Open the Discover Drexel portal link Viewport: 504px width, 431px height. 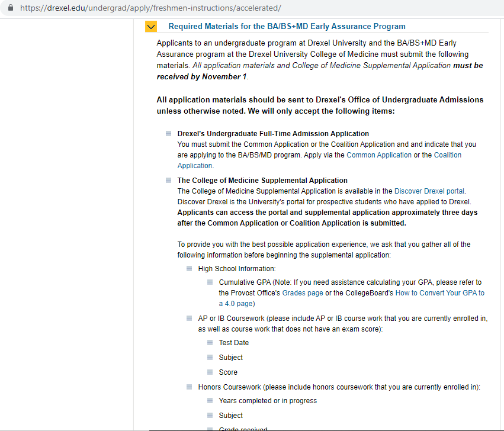tap(429, 191)
